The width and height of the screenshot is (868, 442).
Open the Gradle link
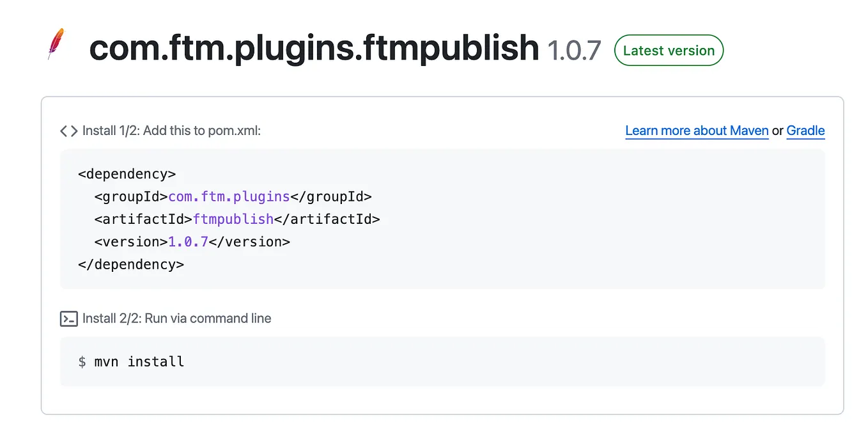point(805,130)
